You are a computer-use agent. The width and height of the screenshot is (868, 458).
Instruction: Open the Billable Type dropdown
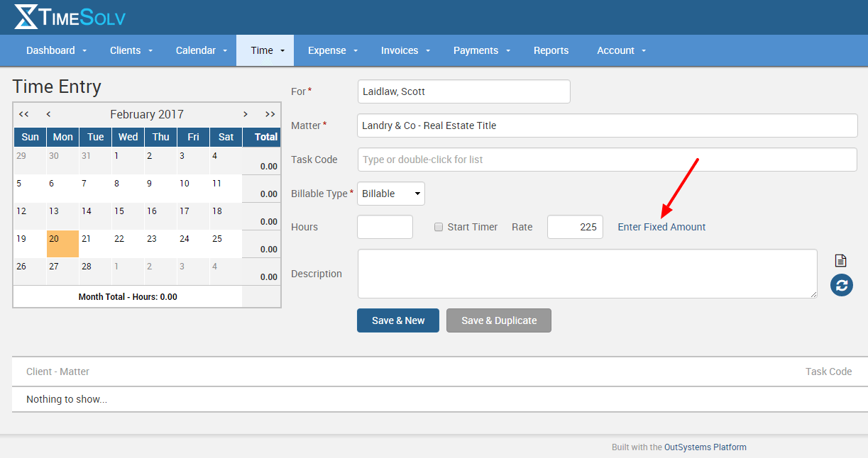pyautogui.click(x=390, y=193)
